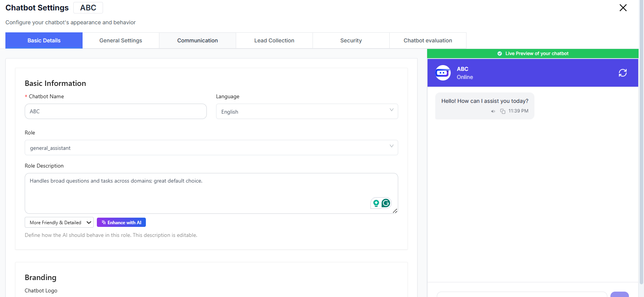Go to the Communication tab
Image resolution: width=644 pixels, height=297 pixels.
198,40
